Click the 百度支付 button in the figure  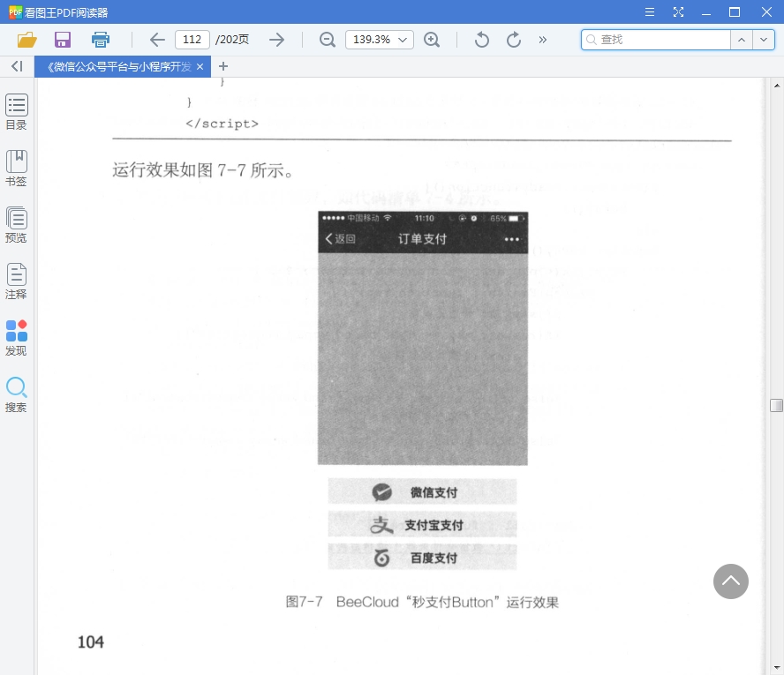(423, 557)
